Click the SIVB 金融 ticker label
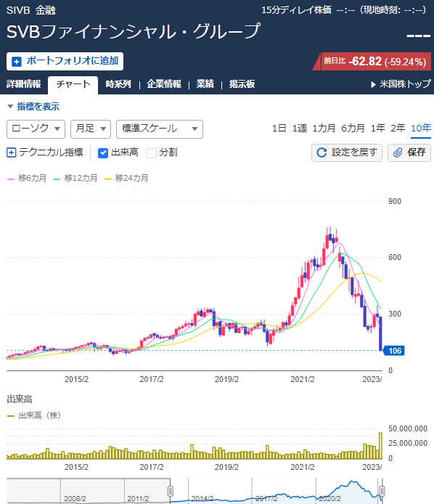Viewport: 434px width, 504px height. tap(30, 10)
